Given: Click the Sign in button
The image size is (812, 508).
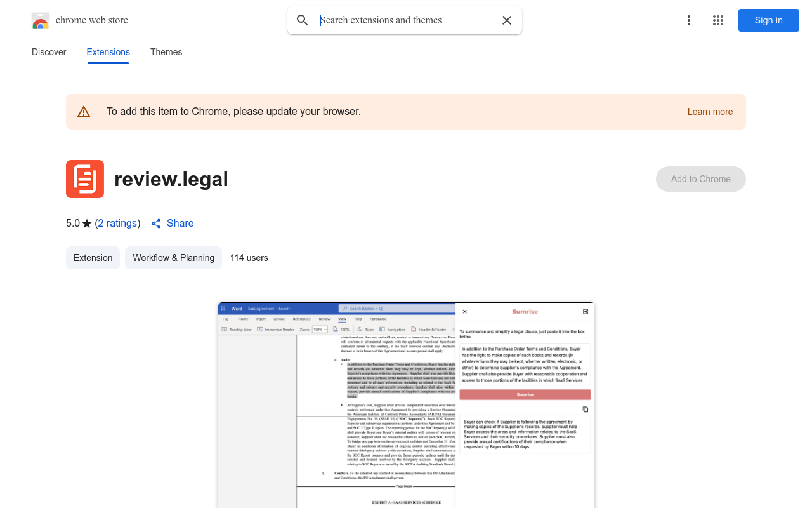Looking at the screenshot, I should click(769, 20).
